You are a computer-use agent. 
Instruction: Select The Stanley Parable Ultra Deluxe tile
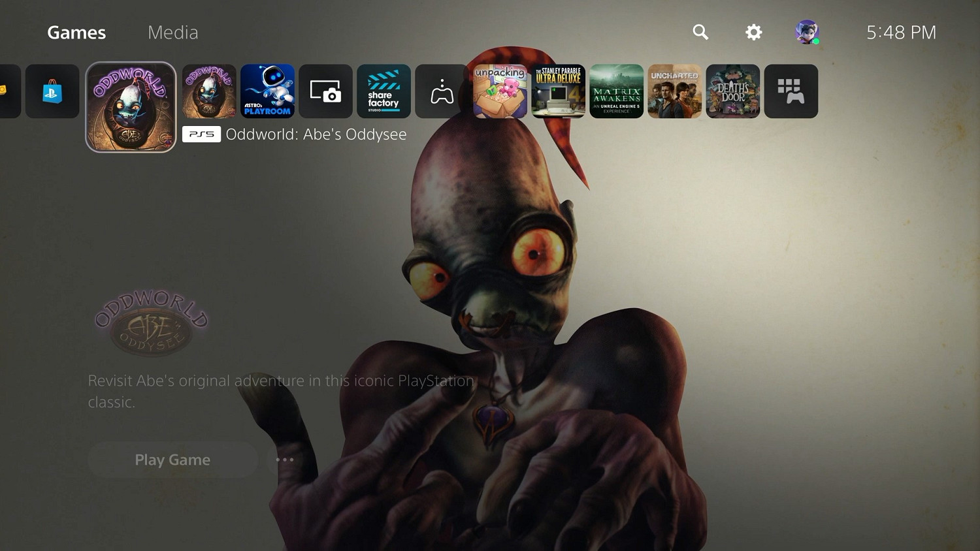click(x=558, y=91)
